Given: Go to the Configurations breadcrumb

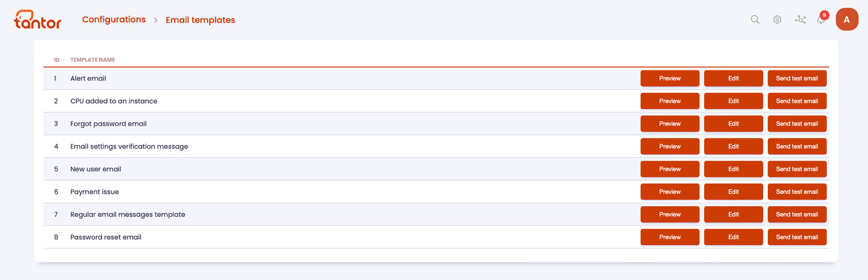Looking at the screenshot, I should [x=114, y=20].
